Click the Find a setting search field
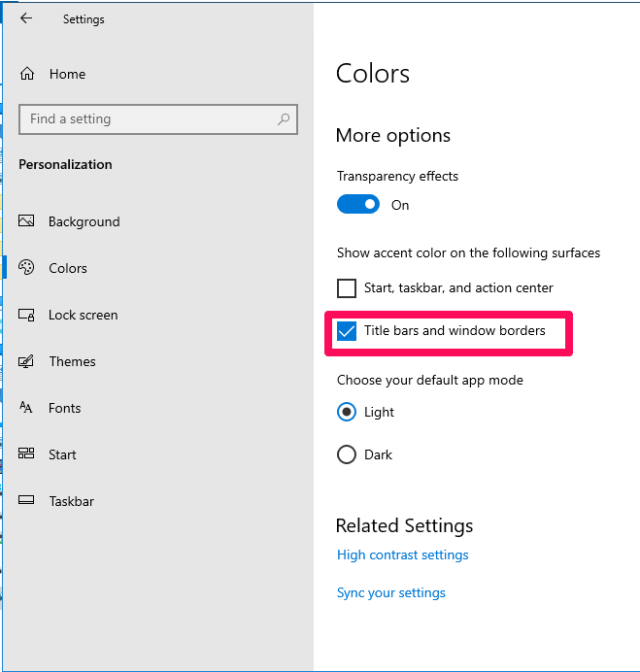This screenshot has height=672, width=640. tap(158, 119)
